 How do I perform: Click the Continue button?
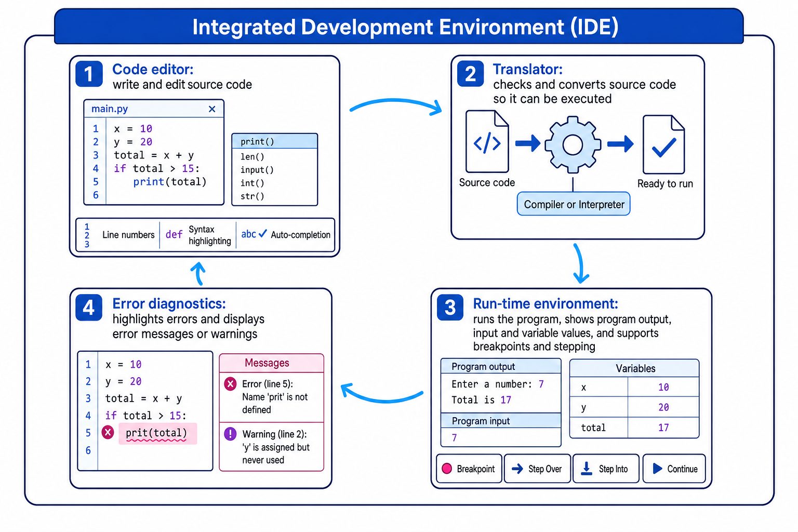click(x=674, y=469)
